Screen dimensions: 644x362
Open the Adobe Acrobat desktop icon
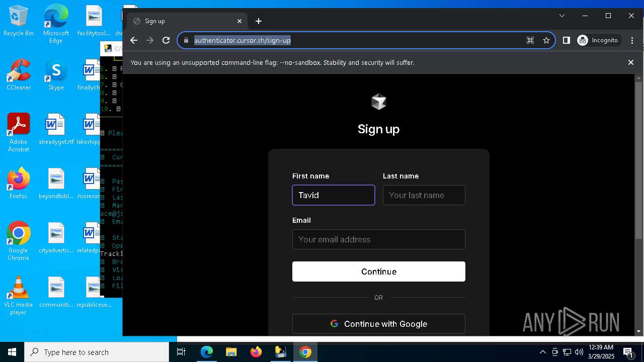[x=19, y=133]
